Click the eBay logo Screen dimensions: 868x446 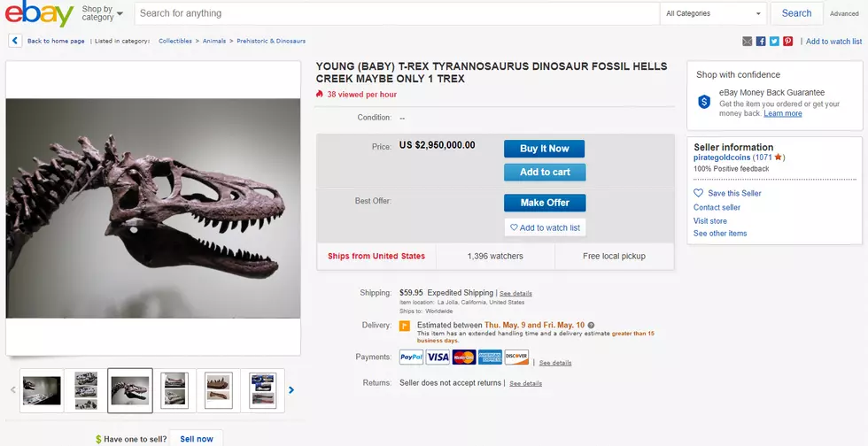click(39, 14)
